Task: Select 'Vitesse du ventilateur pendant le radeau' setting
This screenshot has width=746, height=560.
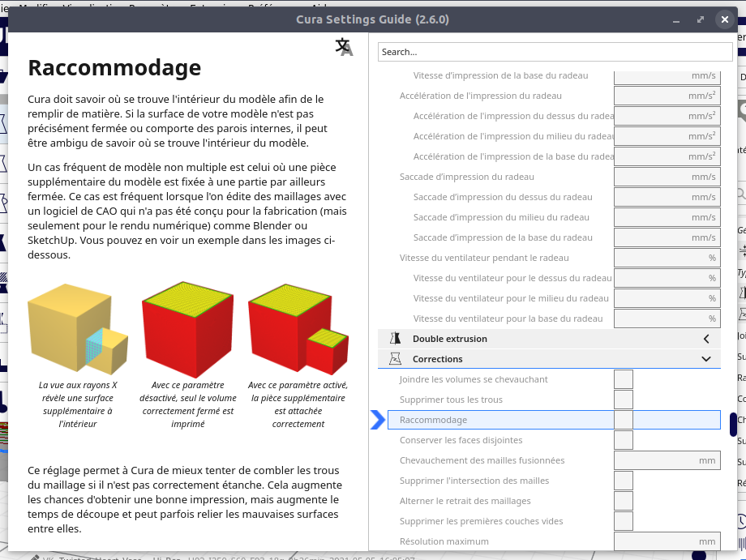Action: [484, 258]
